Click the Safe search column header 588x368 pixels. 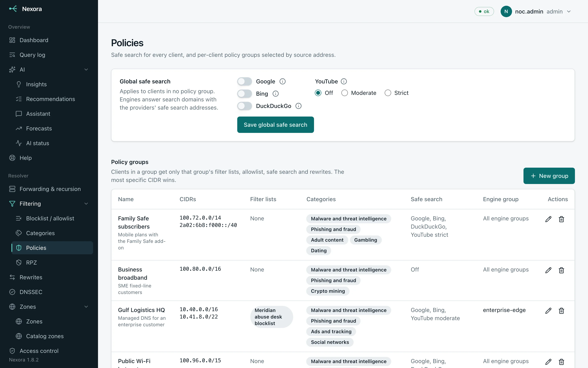pos(427,199)
